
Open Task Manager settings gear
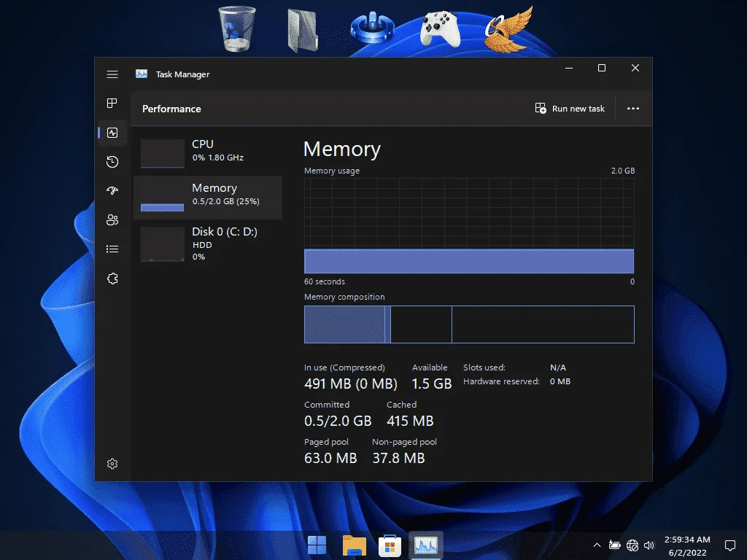click(x=112, y=464)
